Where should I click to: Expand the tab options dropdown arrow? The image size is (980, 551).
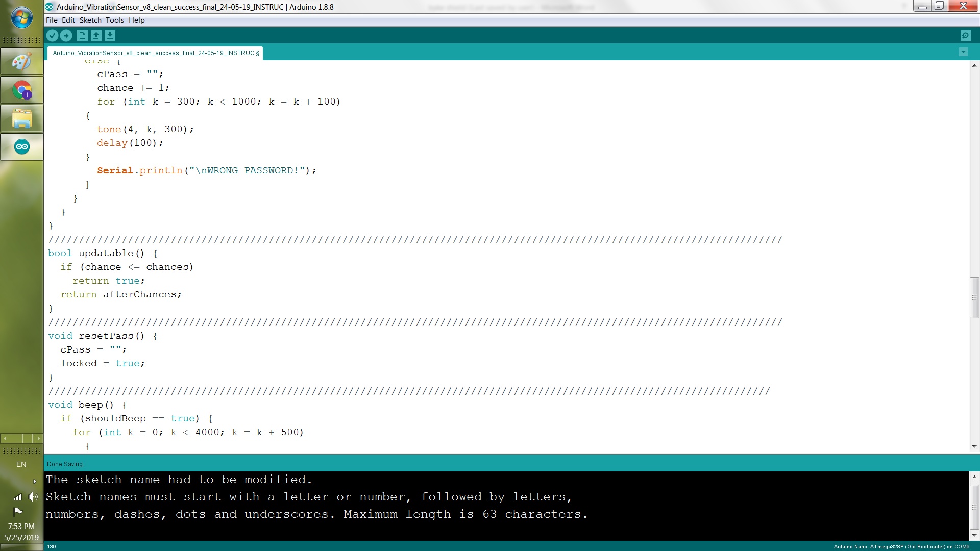[x=963, y=52]
